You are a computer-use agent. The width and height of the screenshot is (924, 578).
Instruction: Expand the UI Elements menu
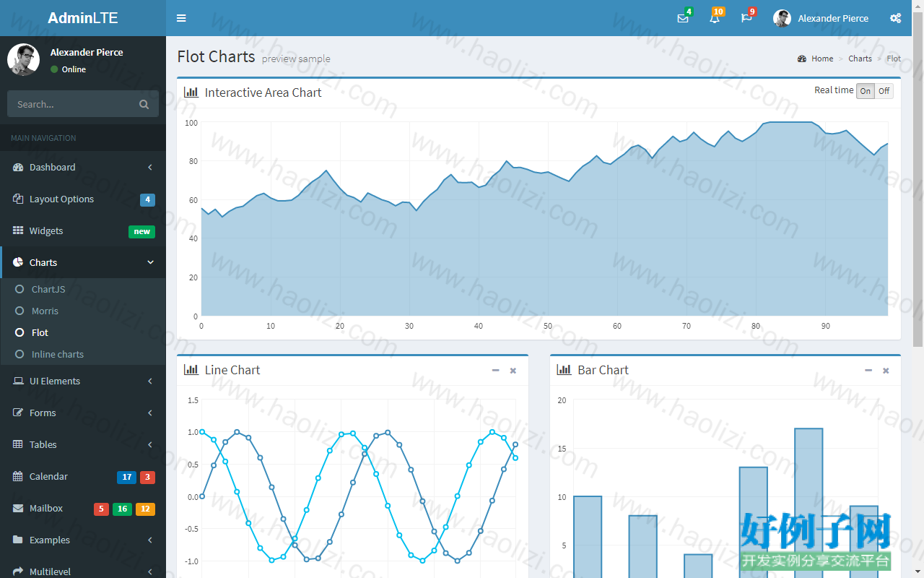(x=83, y=381)
